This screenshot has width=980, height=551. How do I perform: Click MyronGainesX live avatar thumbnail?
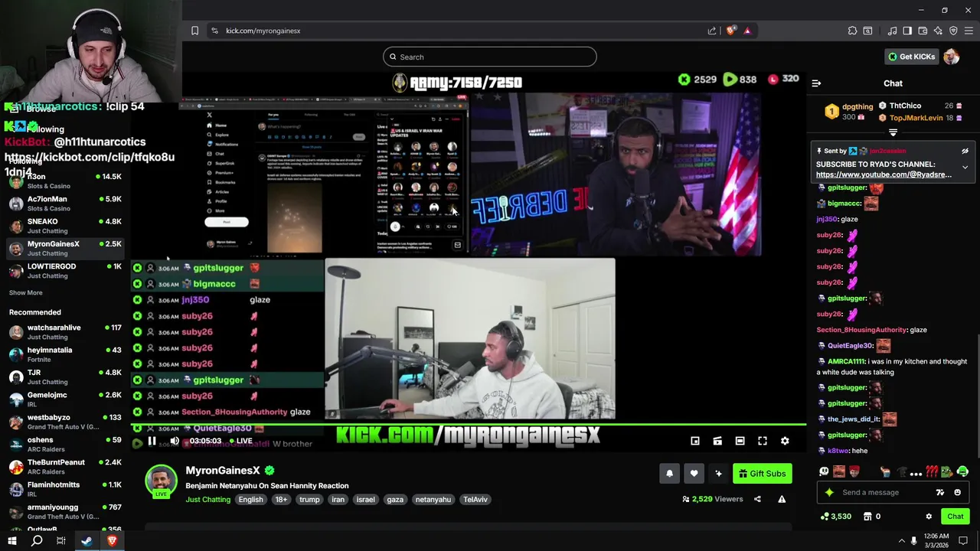tap(161, 481)
